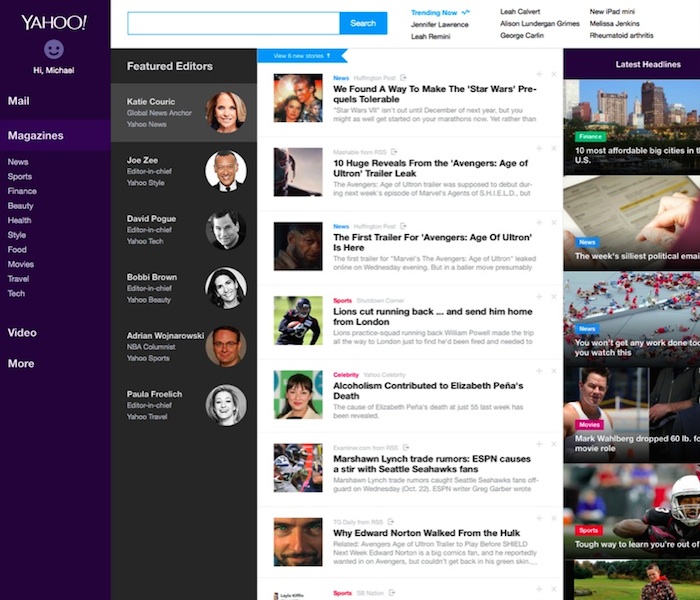
Task: Save the First Trailer Avengers story with plus
Action: (539, 222)
